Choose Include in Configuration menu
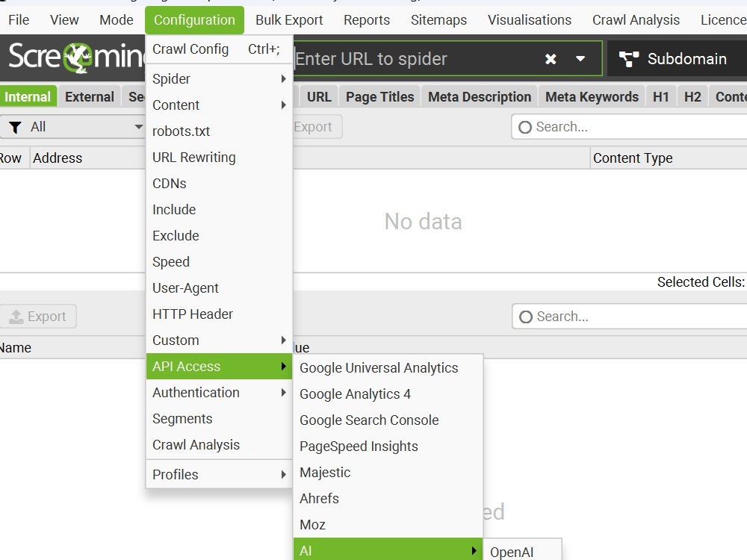 (219, 210)
